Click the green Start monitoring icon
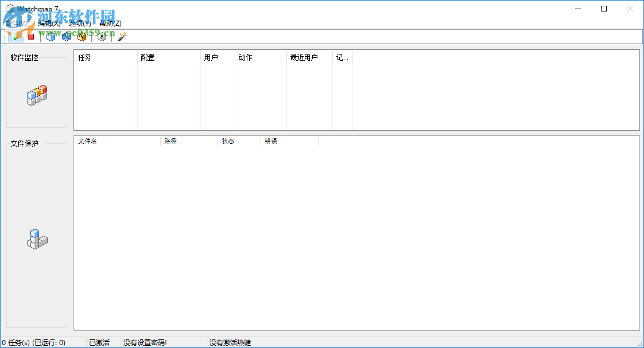Screen dimensions: 644x348 click(x=15, y=36)
